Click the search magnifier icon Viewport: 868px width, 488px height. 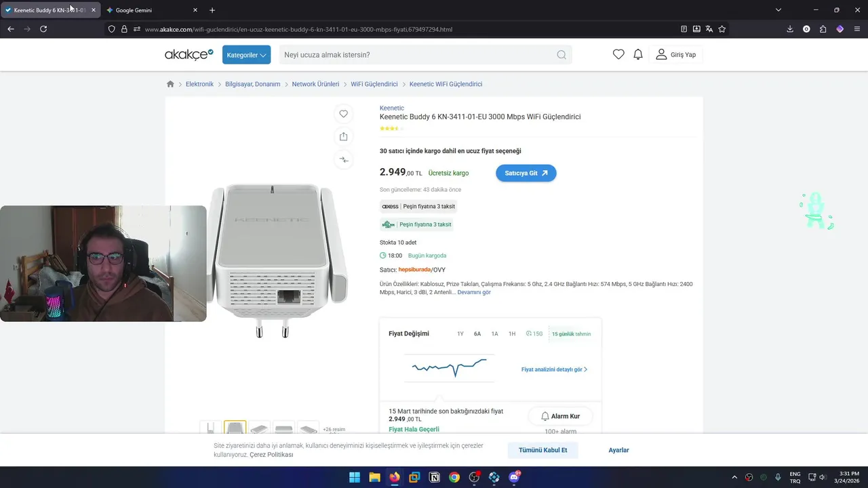click(561, 55)
